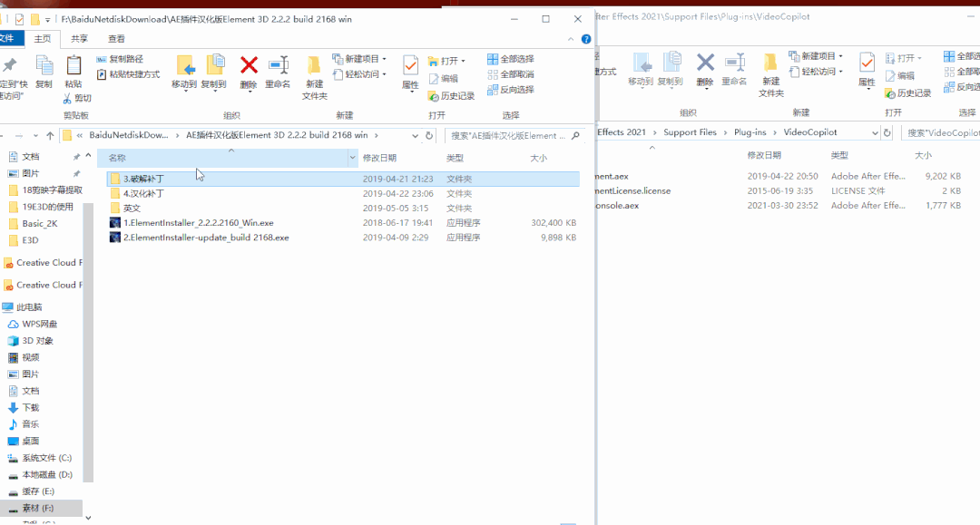Open E3D folder in navigation pane
This screenshot has height=525, width=980.
(24, 240)
